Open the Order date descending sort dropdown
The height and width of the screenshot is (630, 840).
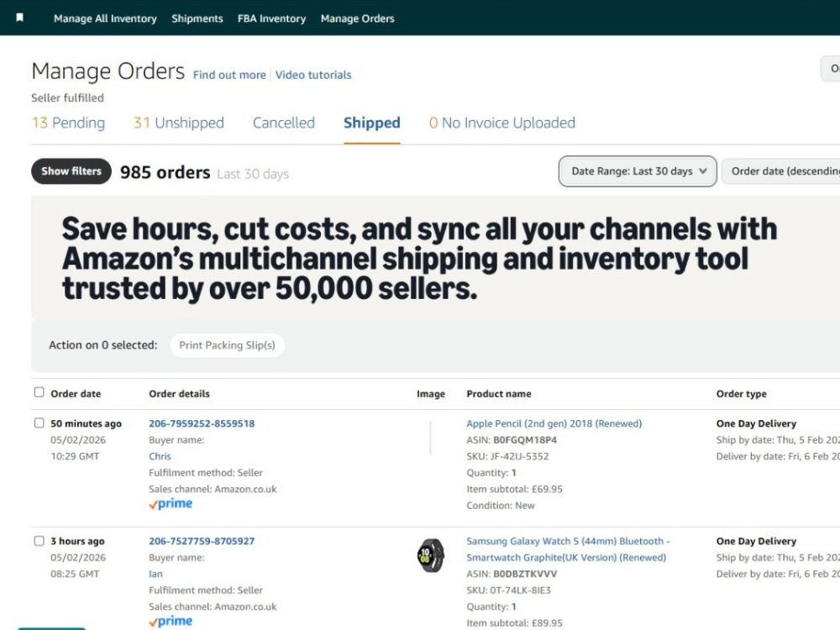pyautogui.click(x=781, y=171)
